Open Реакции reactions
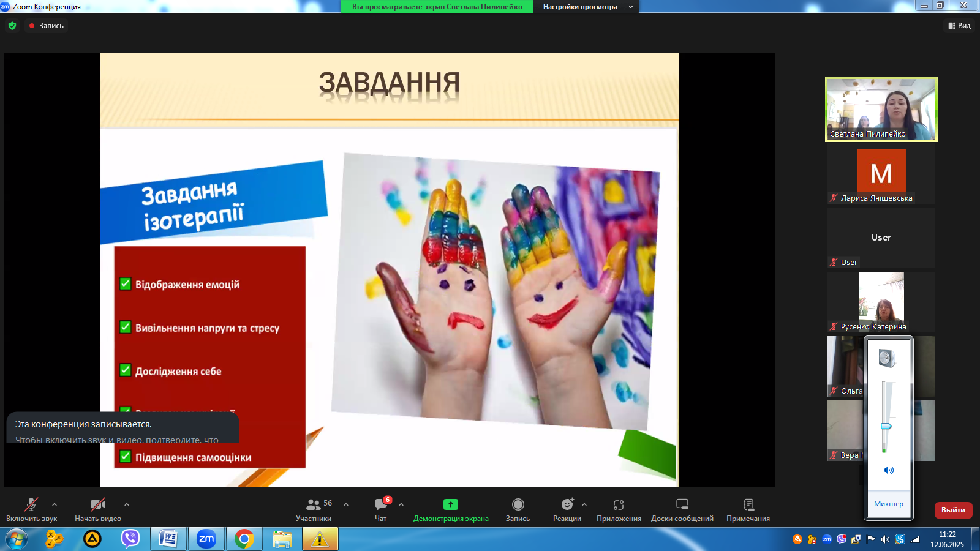980x551 pixels. [x=567, y=509]
